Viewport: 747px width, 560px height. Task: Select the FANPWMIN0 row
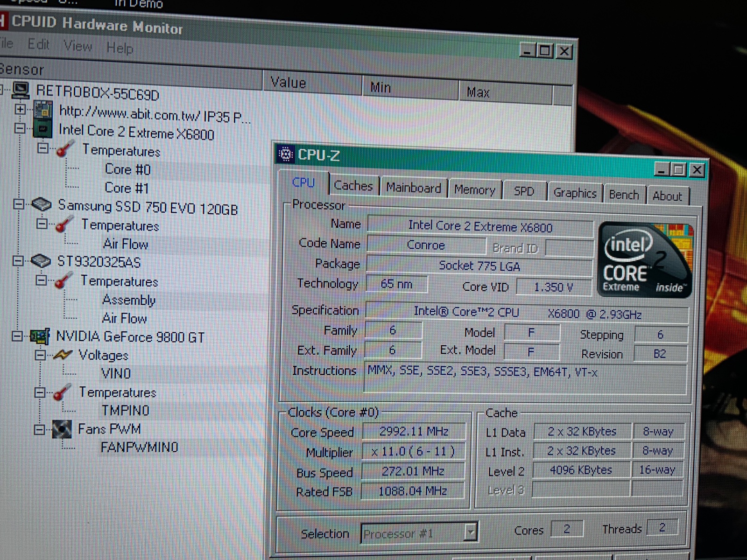139,447
